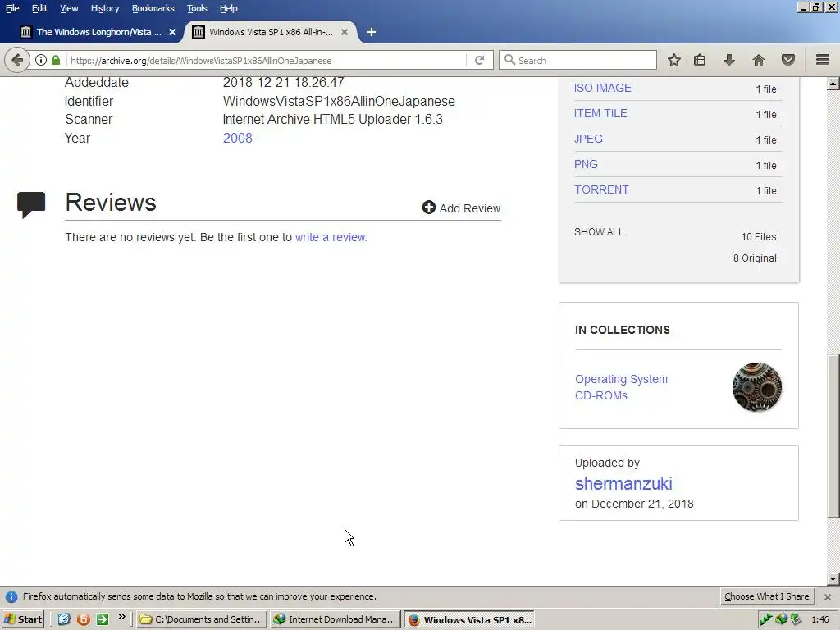Click SHOW ALL files

click(x=599, y=232)
